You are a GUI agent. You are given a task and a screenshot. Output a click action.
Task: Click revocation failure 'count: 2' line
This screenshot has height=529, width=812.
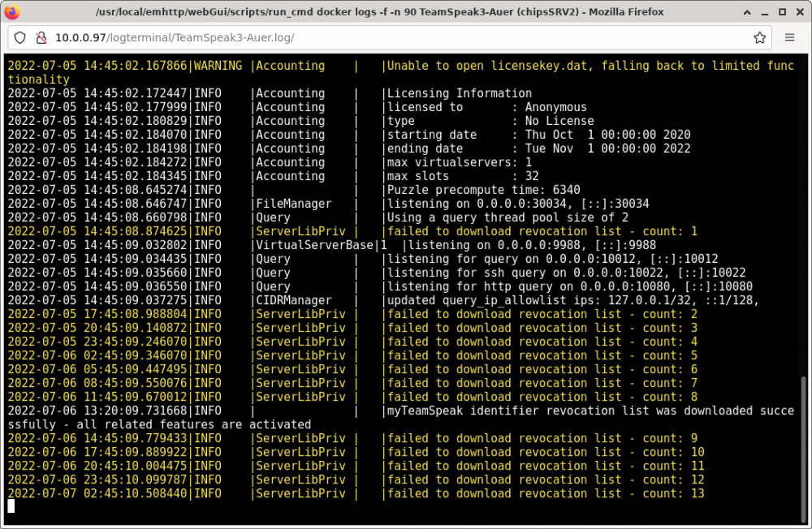pos(352,314)
